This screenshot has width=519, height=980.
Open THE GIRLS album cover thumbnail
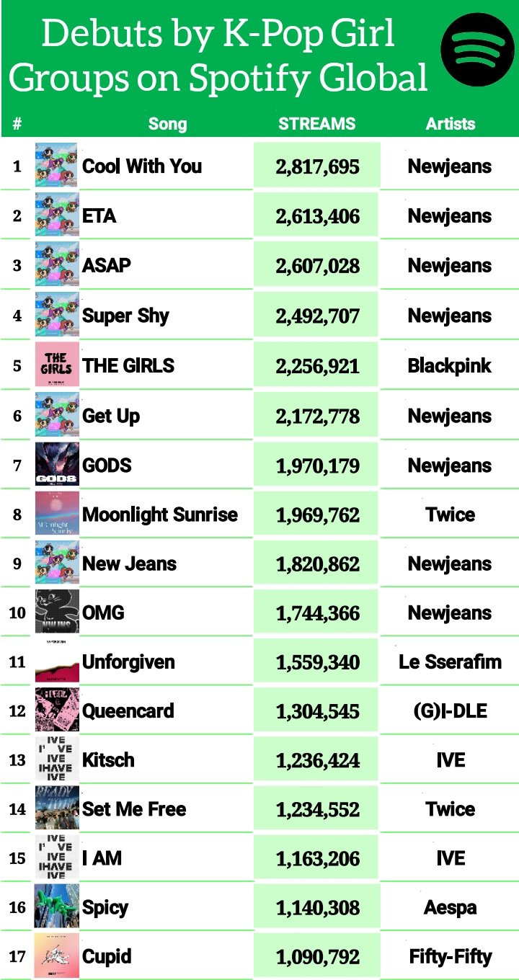pyautogui.click(x=56, y=365)
